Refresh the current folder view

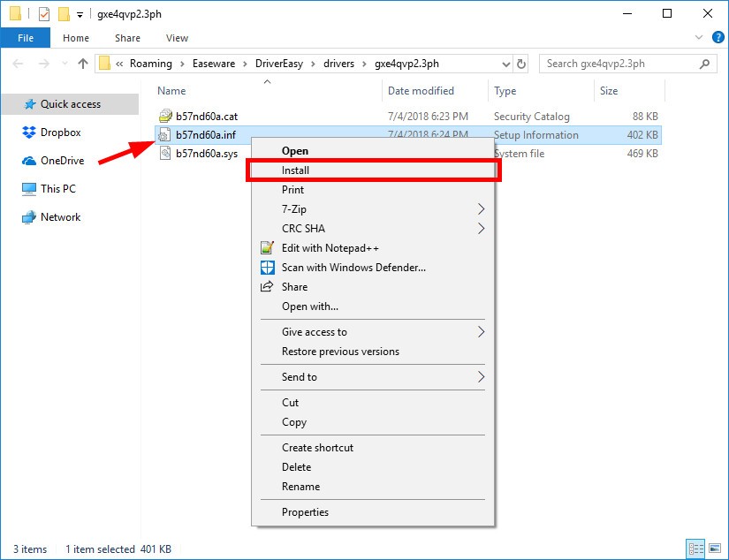521,64
